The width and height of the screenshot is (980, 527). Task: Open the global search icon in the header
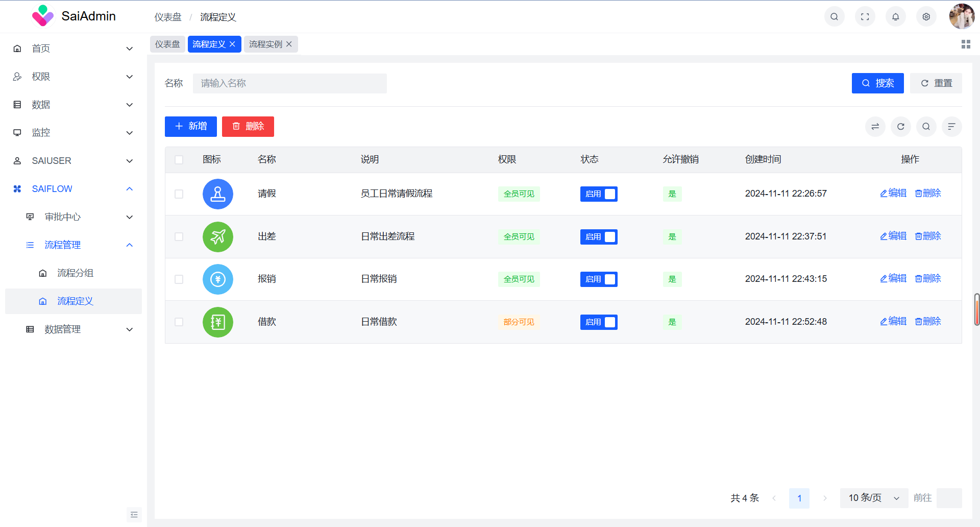coord(835,16)
